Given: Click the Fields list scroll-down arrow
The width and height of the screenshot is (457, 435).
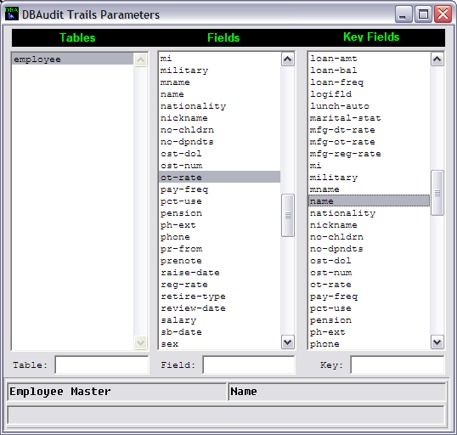Looking at the screenshot, I should pos(288,342).
